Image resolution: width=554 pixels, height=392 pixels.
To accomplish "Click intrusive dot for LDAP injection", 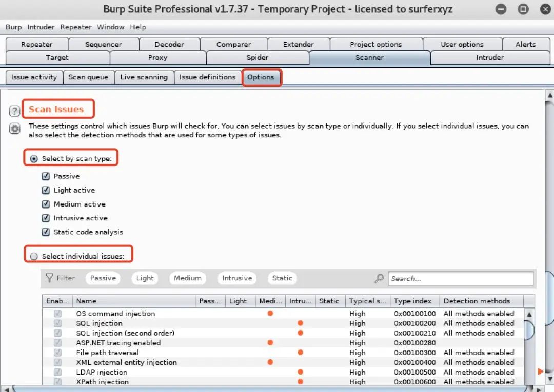I will pos(300,372).
